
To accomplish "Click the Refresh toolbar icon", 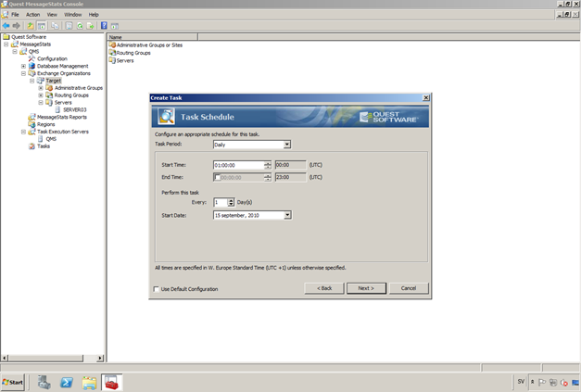I will pos(80,26).
